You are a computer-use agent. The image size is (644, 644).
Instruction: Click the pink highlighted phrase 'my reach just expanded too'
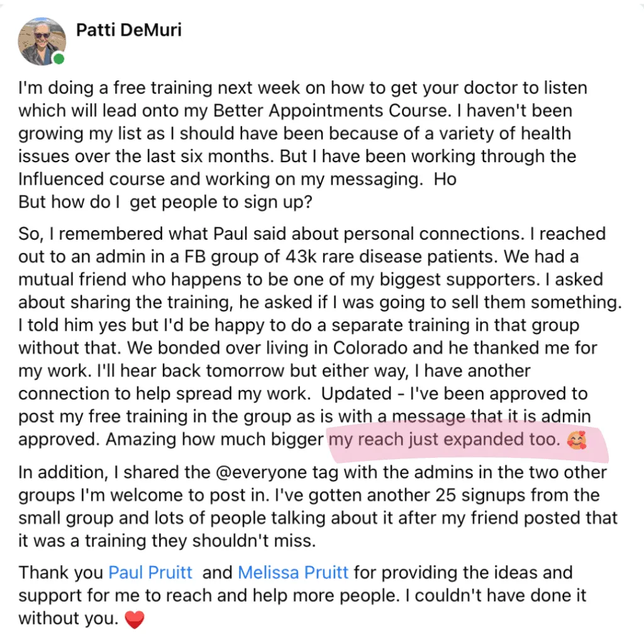(x=445, y=440)
